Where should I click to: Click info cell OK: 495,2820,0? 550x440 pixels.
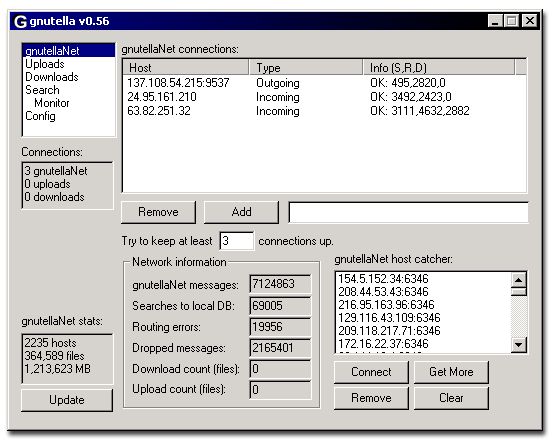tap(408, 83)
